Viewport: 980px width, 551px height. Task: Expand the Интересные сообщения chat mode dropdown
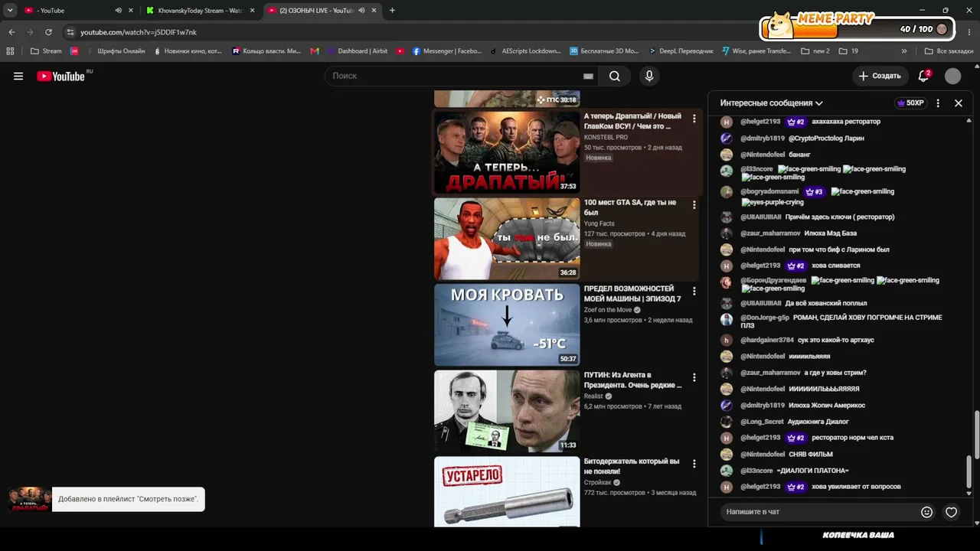tap(771, 103)
